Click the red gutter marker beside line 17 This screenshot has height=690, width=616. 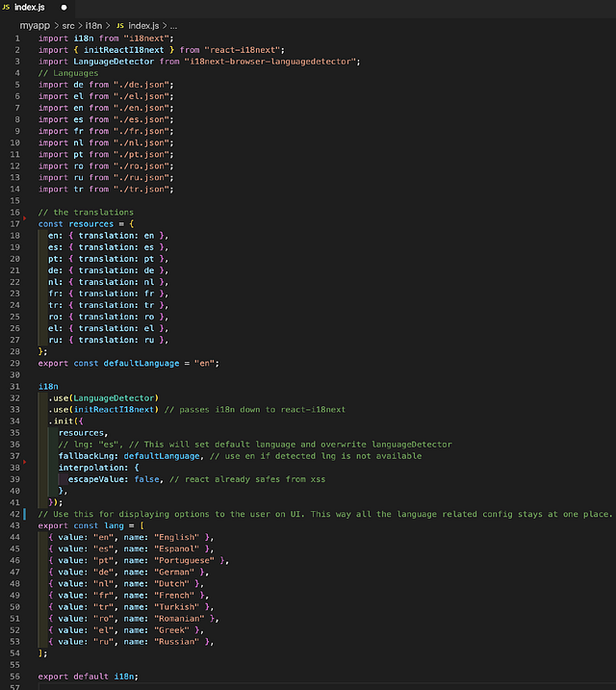(23, 220)
